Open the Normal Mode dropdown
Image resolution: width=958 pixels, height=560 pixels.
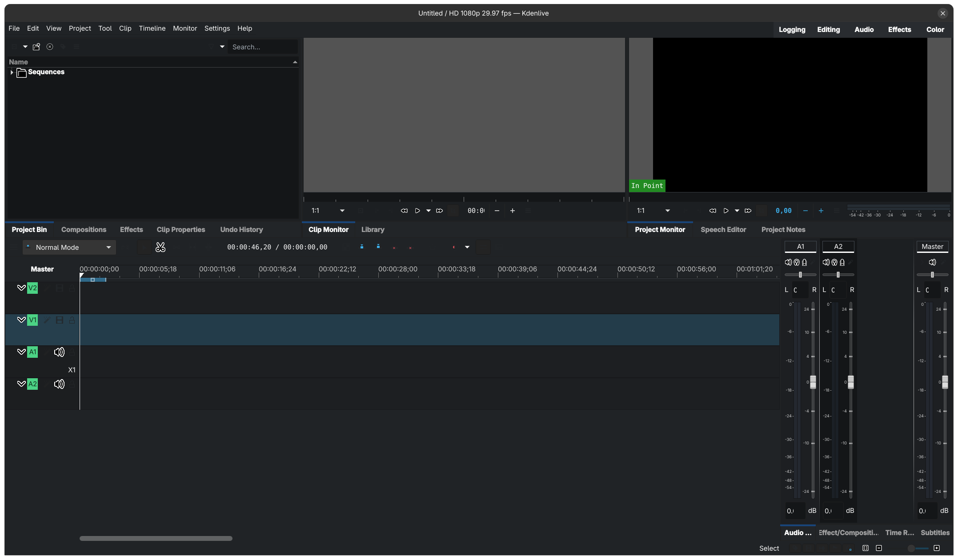click(69, 247)
